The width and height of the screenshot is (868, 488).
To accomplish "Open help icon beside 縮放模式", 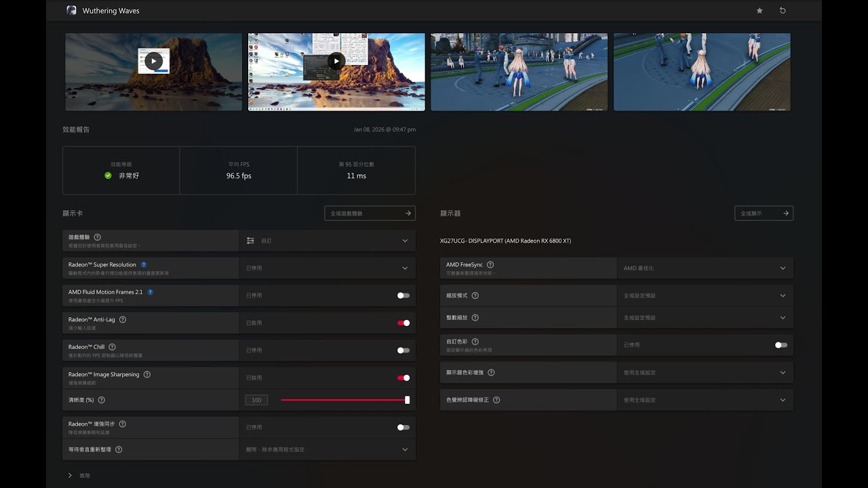I will click(475, 296).
